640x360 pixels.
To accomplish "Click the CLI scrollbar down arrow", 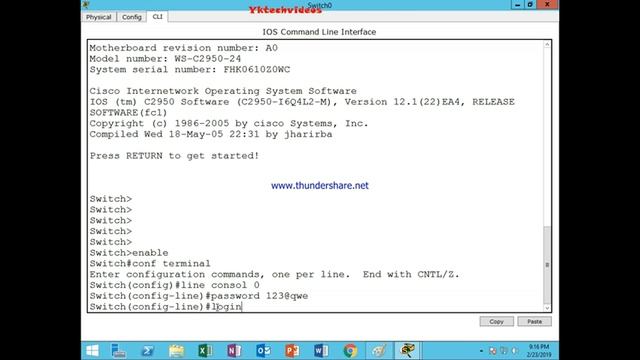I will pos(547,308).
